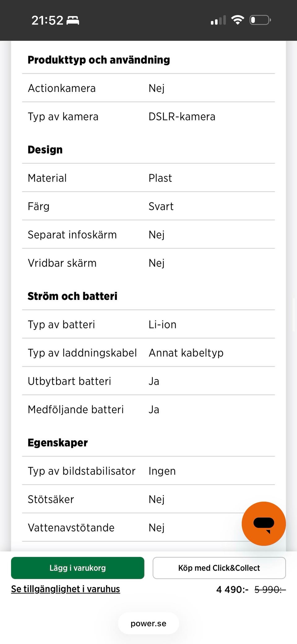Tap the cellular signal bars icon
The height and width of the screenshot is (644, 297).
(218, 20)
